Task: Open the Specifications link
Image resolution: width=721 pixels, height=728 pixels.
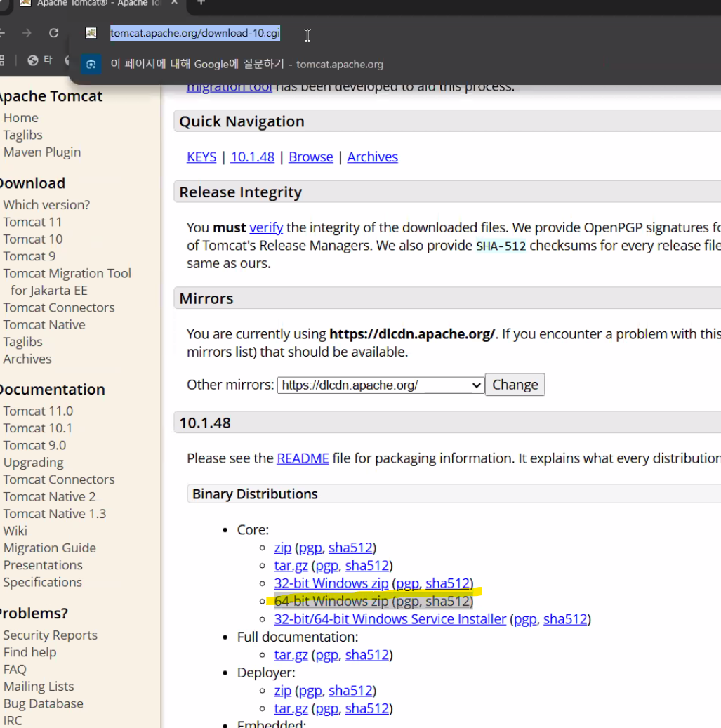Action: [43, 582]
